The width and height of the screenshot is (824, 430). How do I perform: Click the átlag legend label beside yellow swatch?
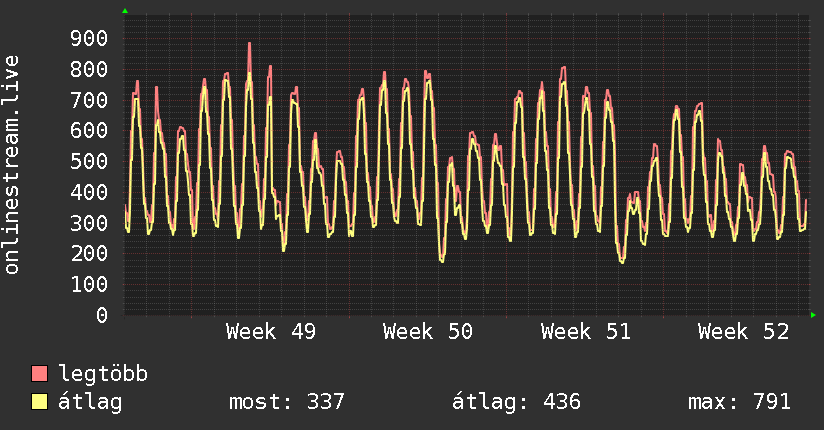tap(90, 402)
